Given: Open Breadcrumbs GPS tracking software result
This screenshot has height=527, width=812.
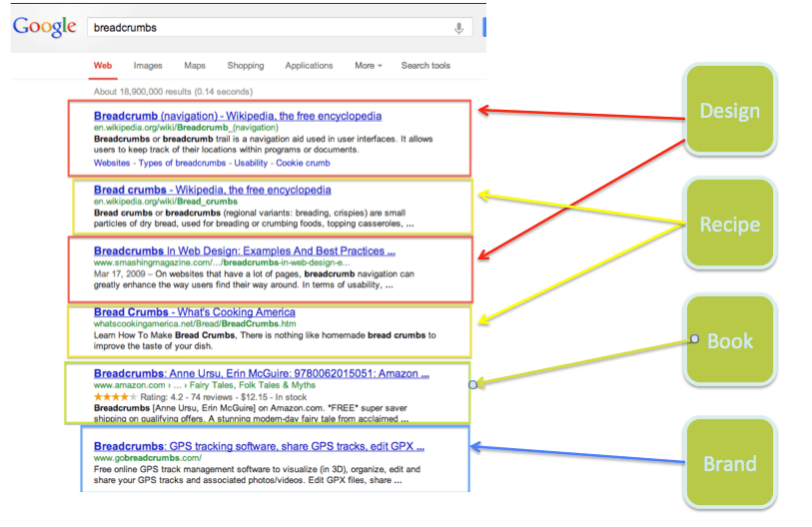Looking at the screenshot, I should (x=259, y=446).
